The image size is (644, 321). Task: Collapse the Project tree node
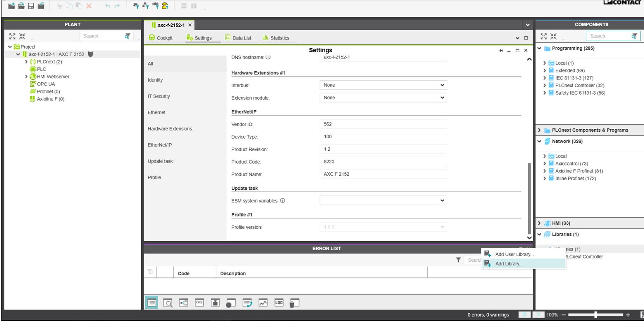pyautogui.click(x=10, y=47)
